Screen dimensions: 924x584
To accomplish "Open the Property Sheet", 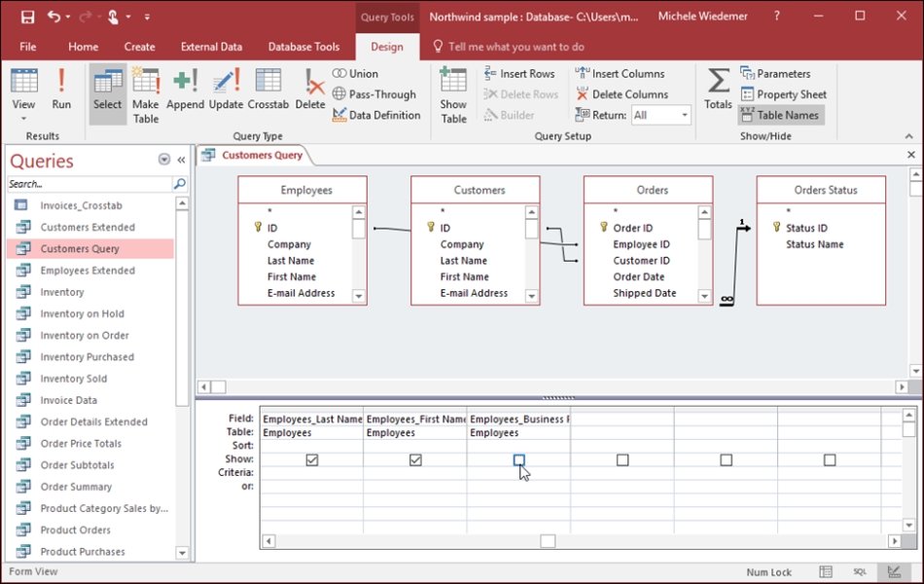I will tap(784, 94).
